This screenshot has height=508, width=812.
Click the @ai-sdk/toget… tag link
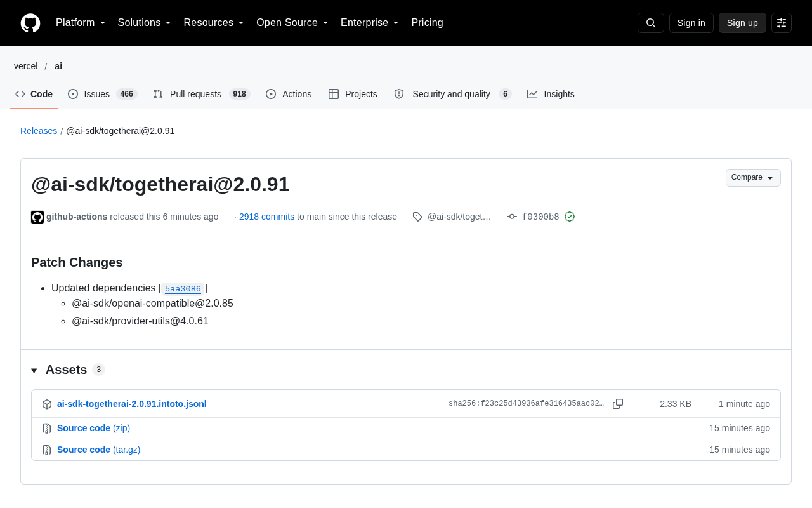[459, 217]
